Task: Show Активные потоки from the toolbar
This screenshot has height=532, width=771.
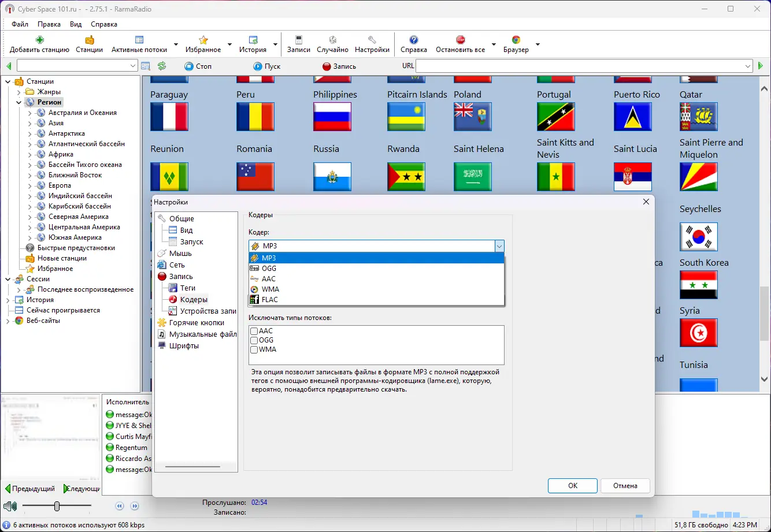Action: [x=139, y=44]
